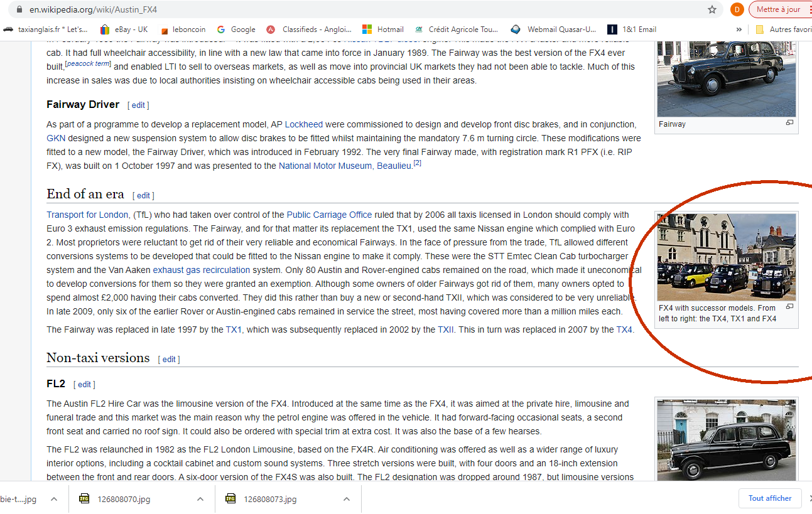This screenshot has height=514, width=812.
Task: Edit the Fairway Driver section
Action: click(138, 105)
